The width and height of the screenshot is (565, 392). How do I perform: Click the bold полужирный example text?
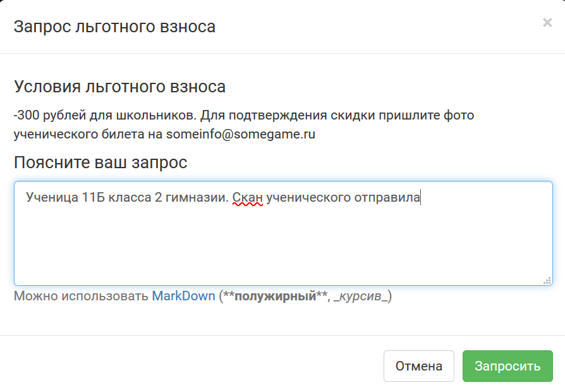[275, 296]
